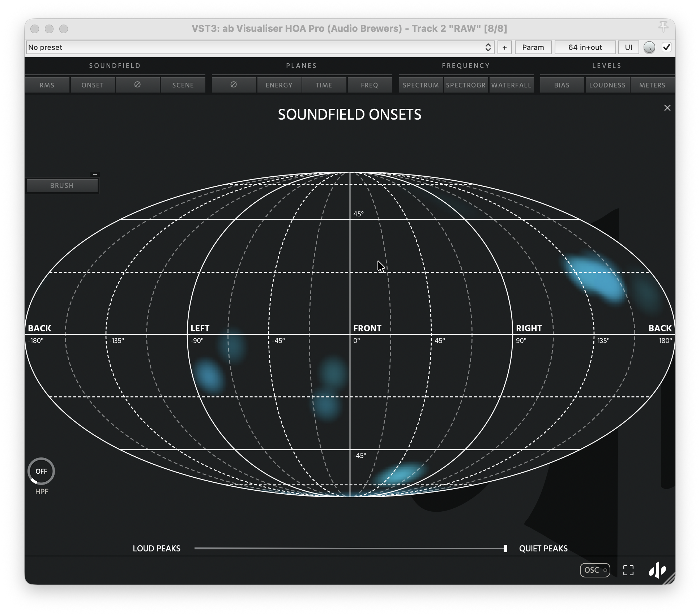The height and width of the screenshot is (615, 700).
Task: Click the fullscreen brackets icon
Action: tap(628, 570)
